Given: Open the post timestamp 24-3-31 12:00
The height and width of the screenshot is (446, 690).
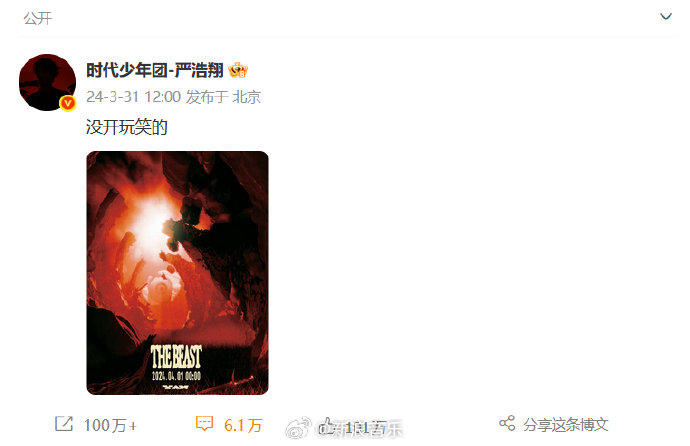Looking at the screenshot, I should (x=133, y=97).
